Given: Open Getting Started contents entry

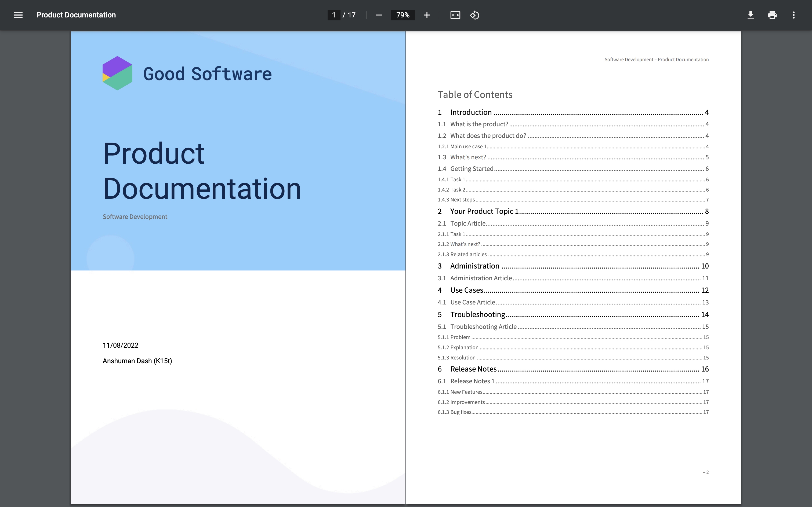Looking at the screenshot, I should (x=472, y=169).
